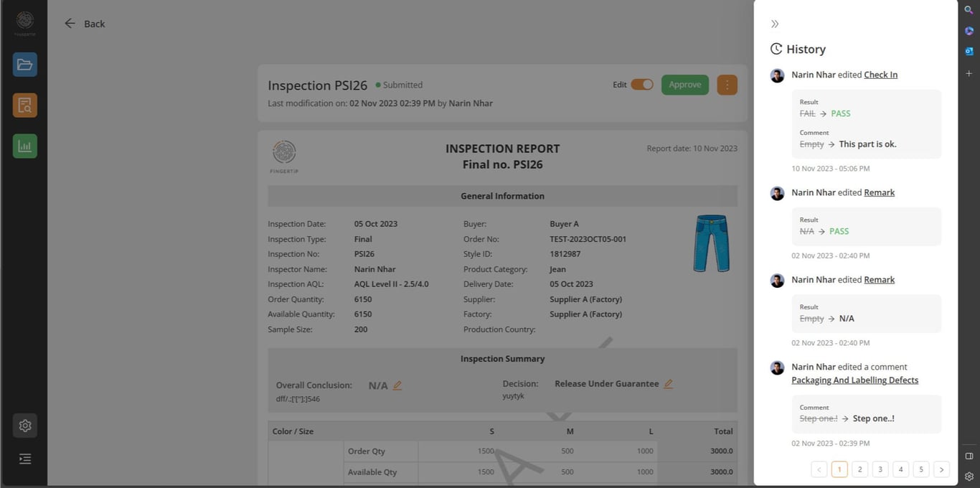Click Color / Size column header
The image size is (980, 488).
(293, 431)
